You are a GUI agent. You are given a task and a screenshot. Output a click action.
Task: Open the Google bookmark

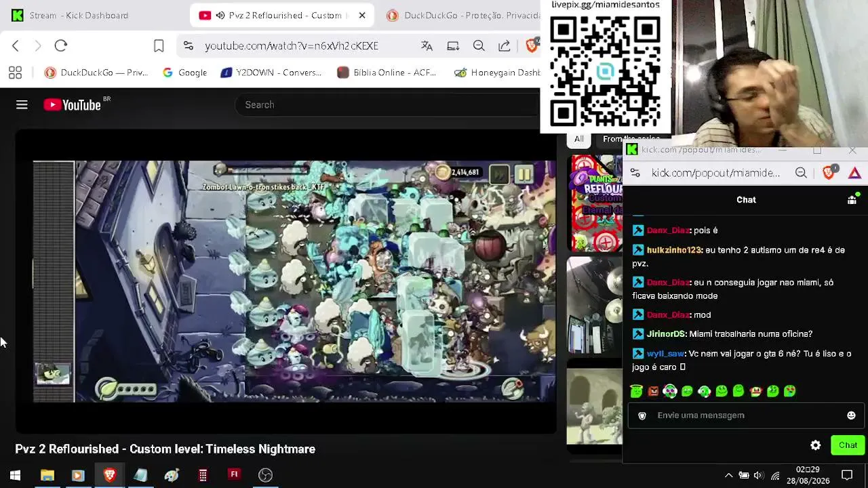184,73
